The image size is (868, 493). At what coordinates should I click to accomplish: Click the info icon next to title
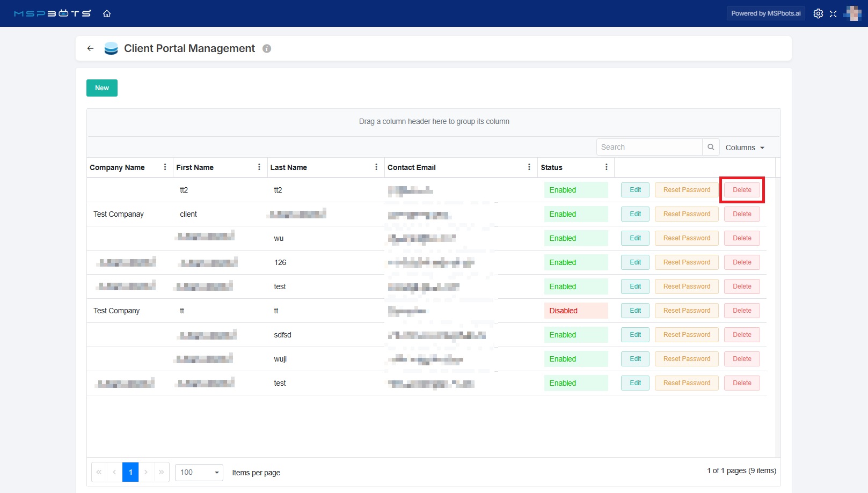tap(267, 48)
